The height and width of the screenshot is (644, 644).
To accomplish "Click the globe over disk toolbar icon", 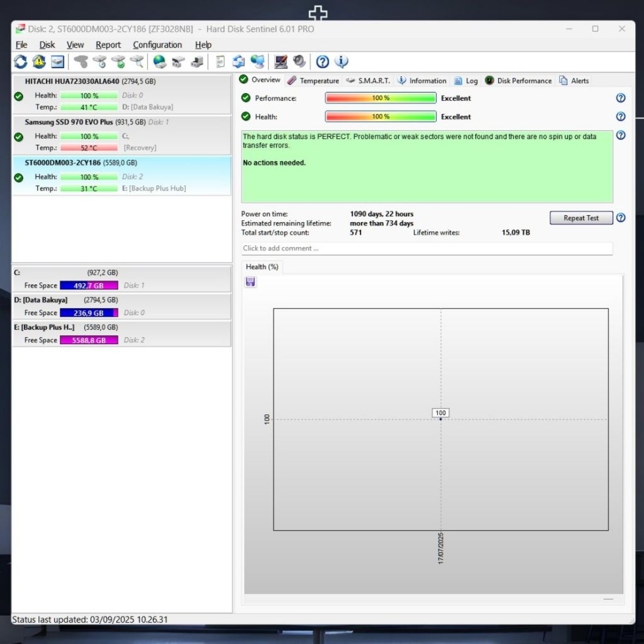I will [159, 62].
